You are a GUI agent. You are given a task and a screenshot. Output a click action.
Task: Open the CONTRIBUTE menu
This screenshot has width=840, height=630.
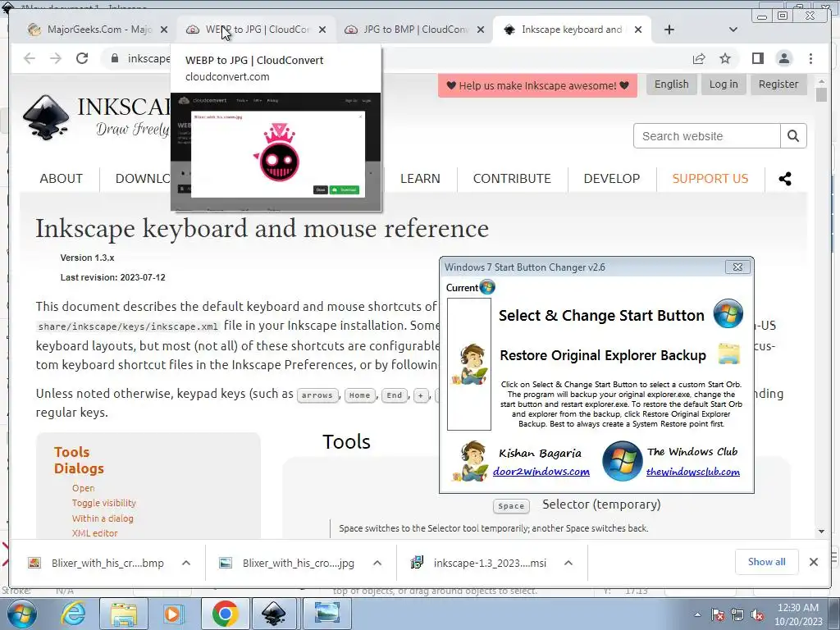[x=512, y=178]
